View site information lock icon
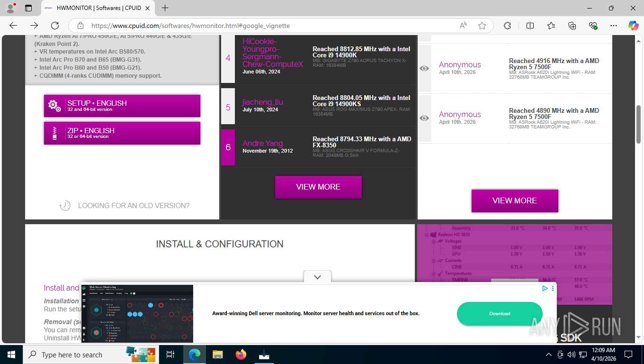Viewport: 644px width, 364px height. (80, 26)
